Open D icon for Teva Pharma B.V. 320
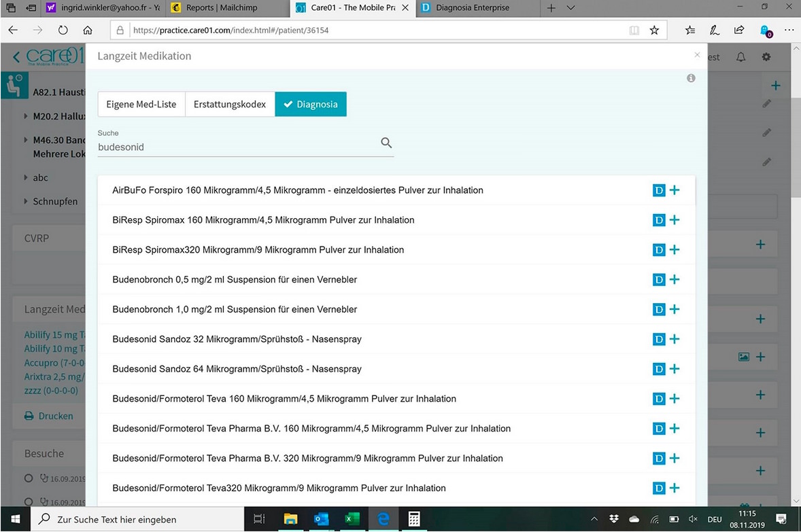Viewport: 801px width, 532px height. pos(659,458)
